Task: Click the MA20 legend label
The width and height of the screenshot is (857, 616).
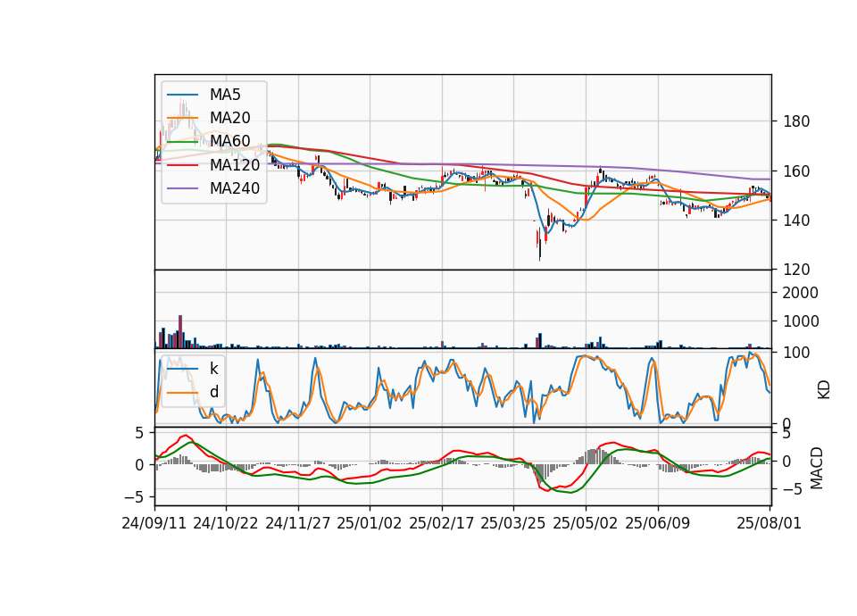Action: point(229,118)
